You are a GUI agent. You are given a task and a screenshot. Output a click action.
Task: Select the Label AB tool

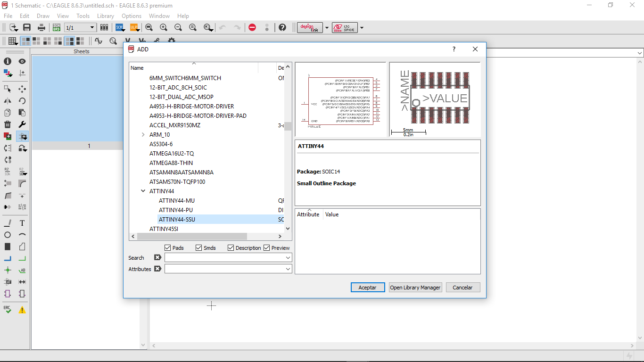click(x=22, y=270)
